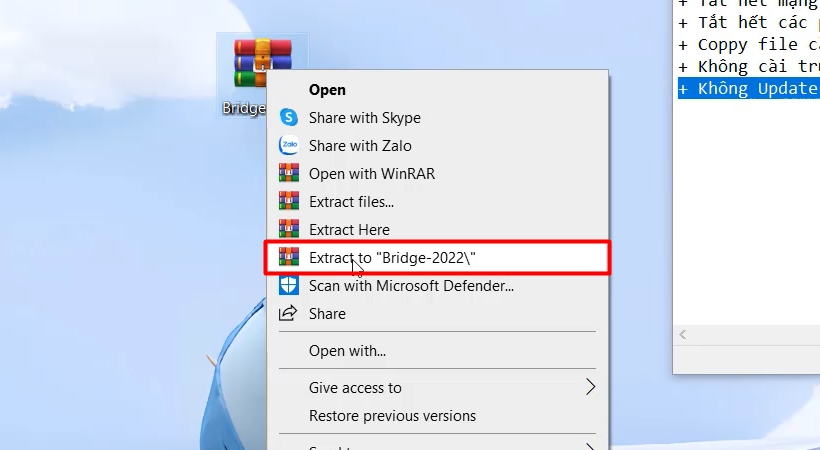Click the Bridge file name label on the desktop

point(244,108)
